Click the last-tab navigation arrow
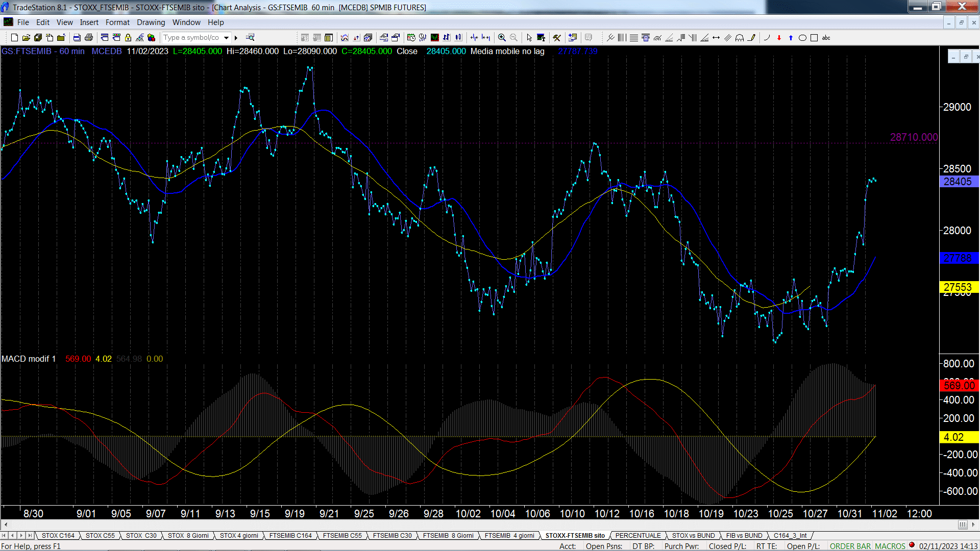 (x=30, y=536)
